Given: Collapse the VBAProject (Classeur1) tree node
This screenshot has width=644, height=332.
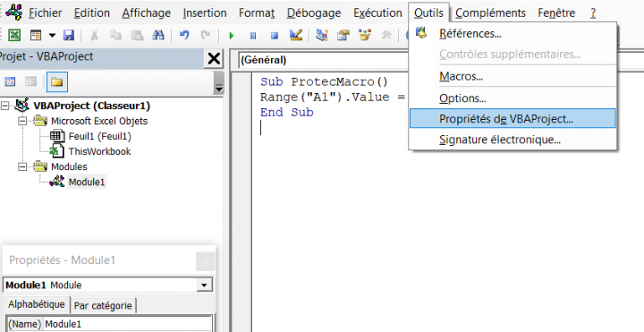Looking at the screenshot, I should click(5, 106).
